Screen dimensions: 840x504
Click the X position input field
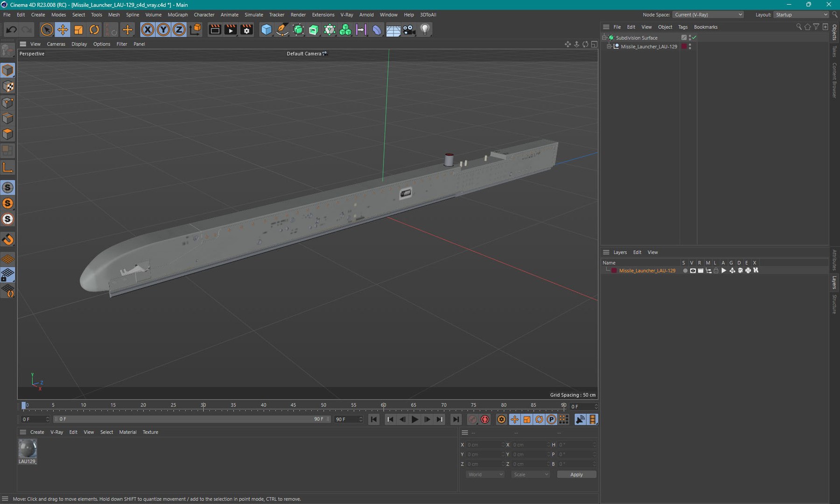coord(485,445)
